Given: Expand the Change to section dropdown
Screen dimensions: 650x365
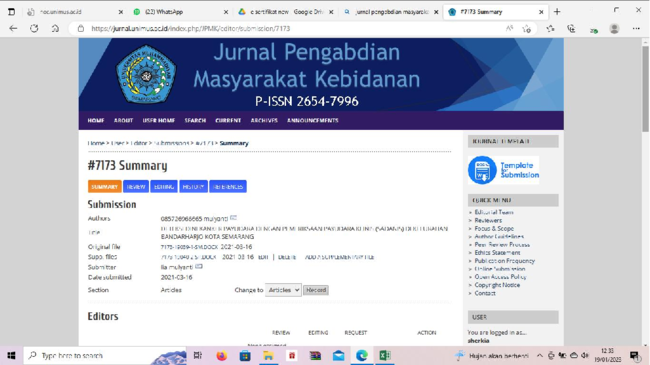Looking at the screenshot, I should (283, 290).
